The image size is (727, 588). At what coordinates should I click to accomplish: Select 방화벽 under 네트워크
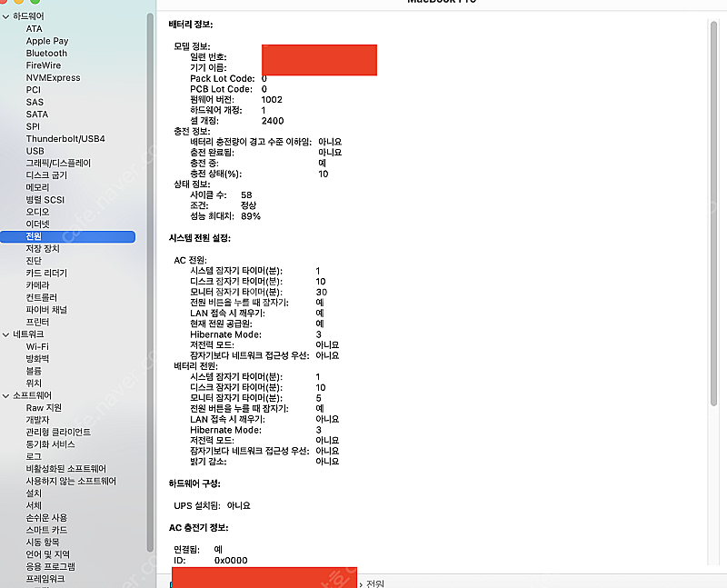(37, 358)
